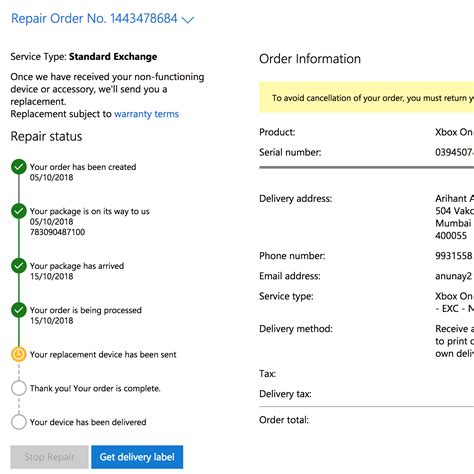Image resolution: width=474 pixels, height=474 pixels.
Task: Click the green check for package on its way
Action: click(19, 211)
